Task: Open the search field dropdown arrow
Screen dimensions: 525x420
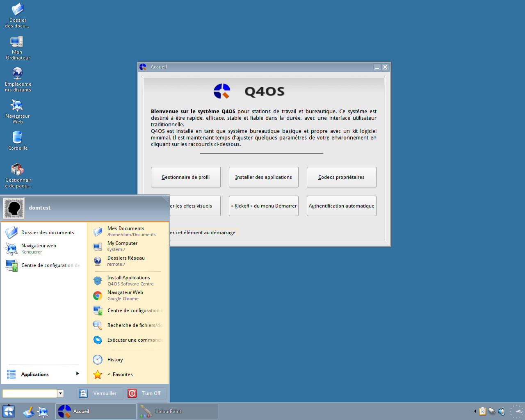Action: (60, 393)
